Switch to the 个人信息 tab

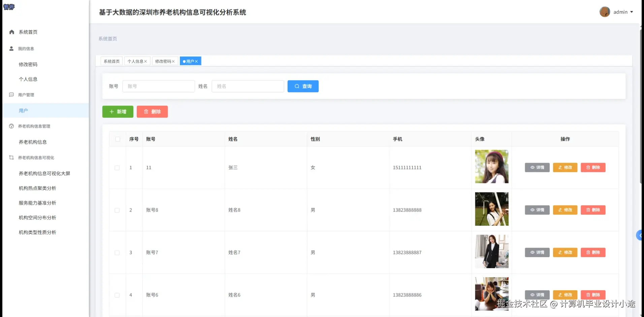coord(135,61)
